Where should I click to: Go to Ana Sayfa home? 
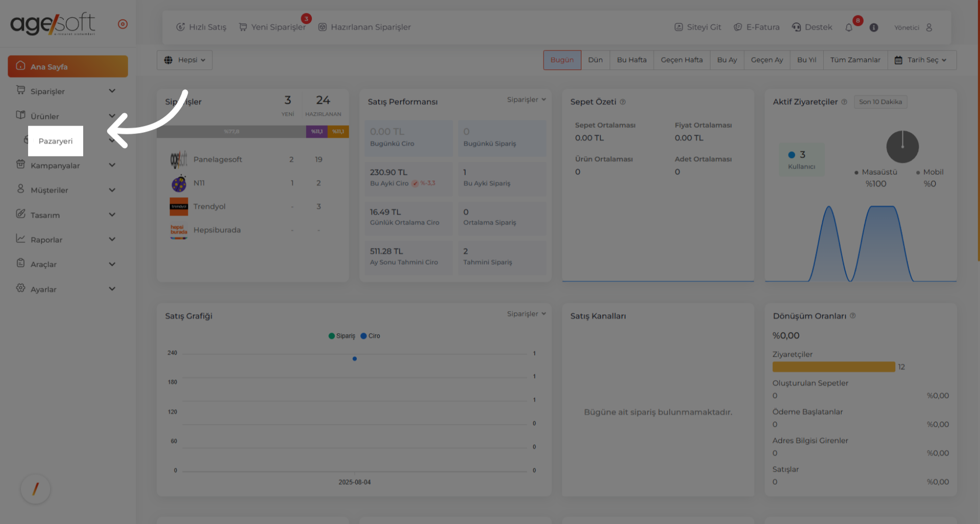point(68,66)
